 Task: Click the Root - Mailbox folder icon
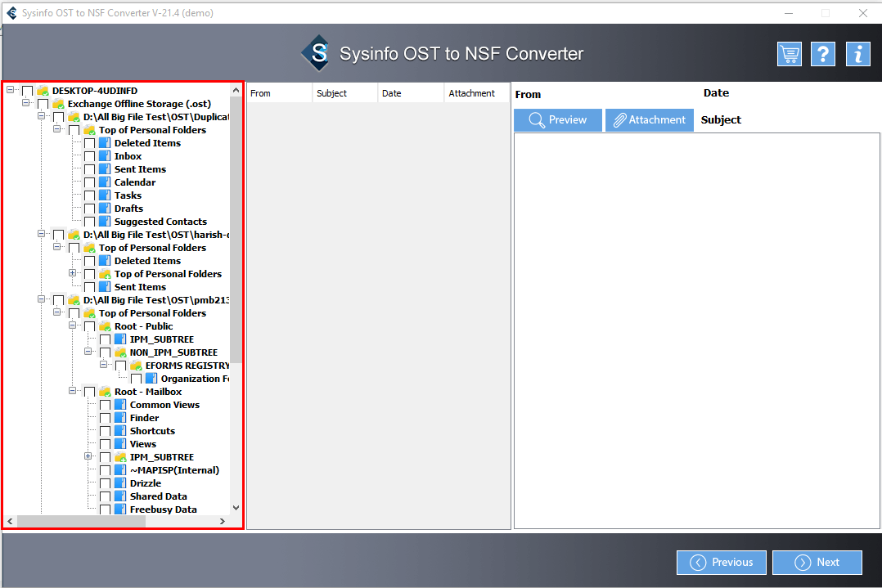coord(106,392)
